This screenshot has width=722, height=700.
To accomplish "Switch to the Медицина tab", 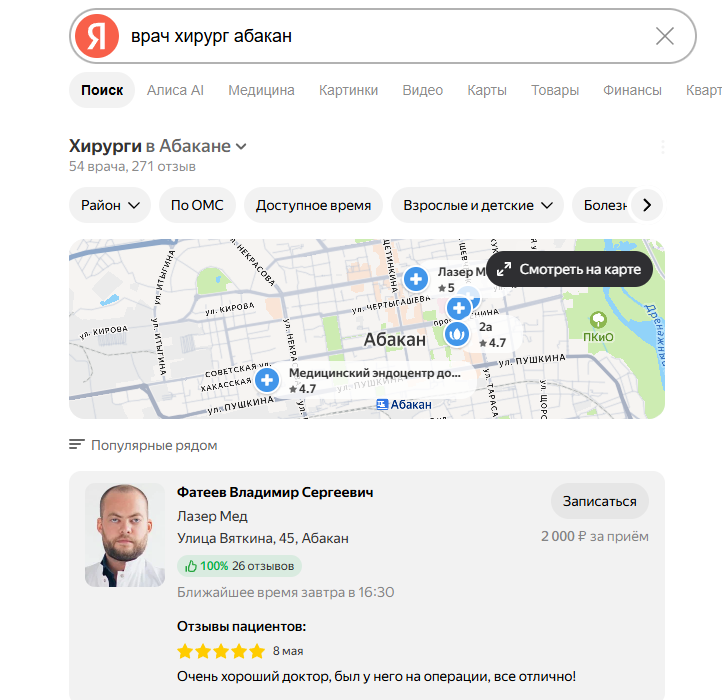I will (x=261, y=90).
